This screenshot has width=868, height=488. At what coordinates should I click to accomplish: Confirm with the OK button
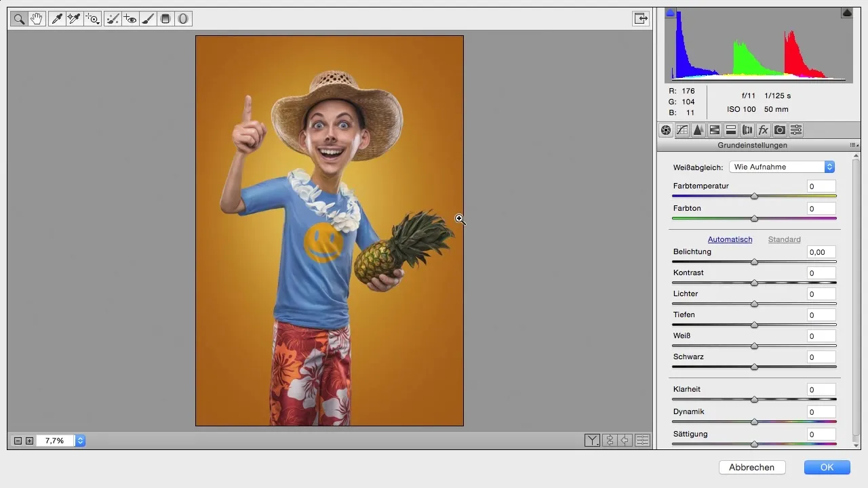[x=827, y=467]
